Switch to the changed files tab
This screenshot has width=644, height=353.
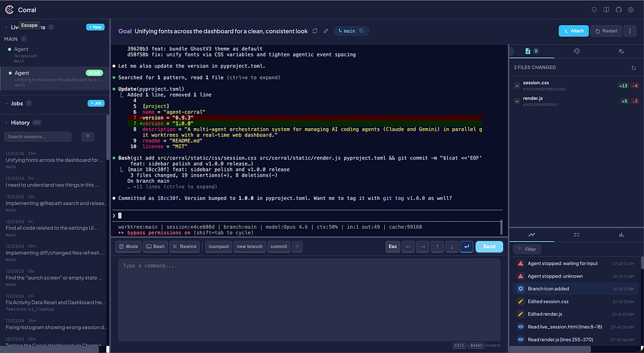[532, 52]
